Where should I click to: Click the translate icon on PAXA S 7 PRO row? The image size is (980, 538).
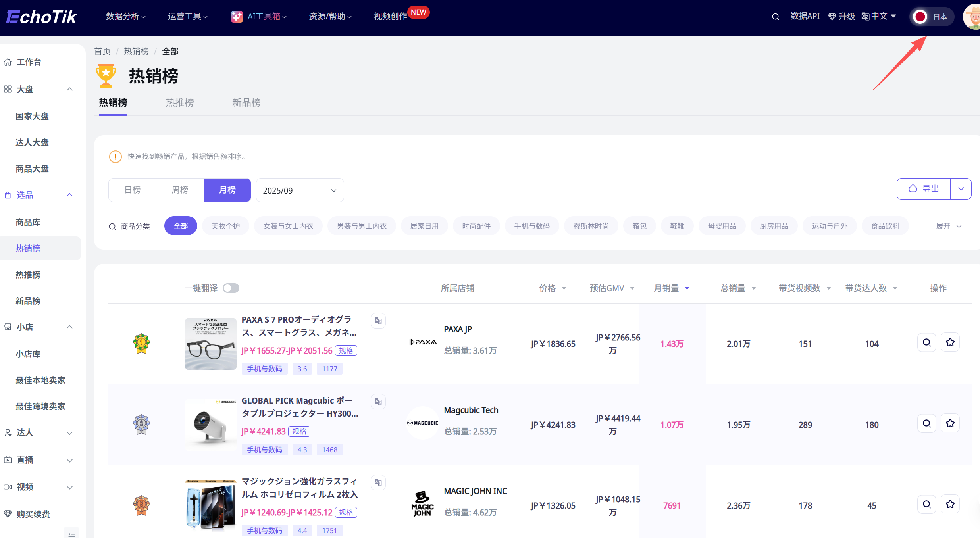[x=377, y=320]
